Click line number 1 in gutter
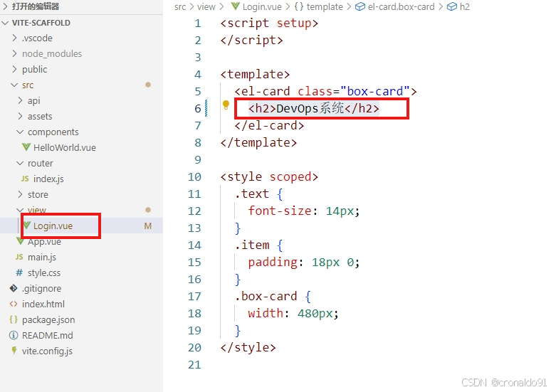The height and width of the screenshot is (392, 556). [x=197, y=23]
